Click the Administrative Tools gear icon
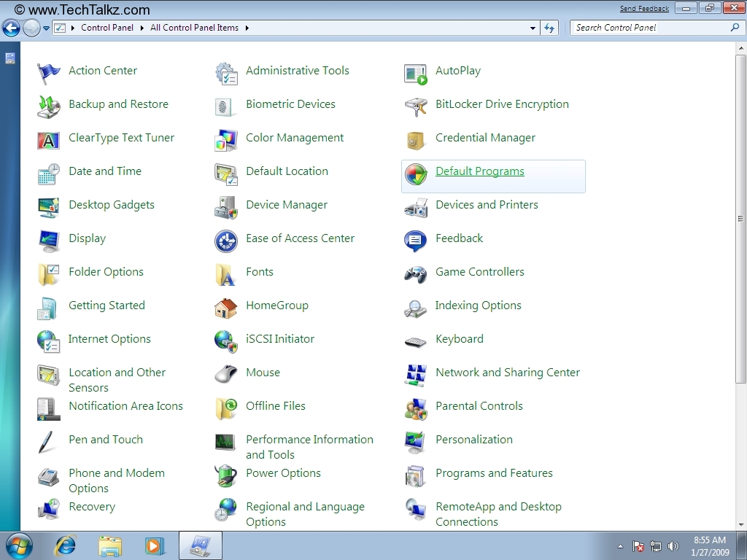The image size is (747, 560). 226,74
